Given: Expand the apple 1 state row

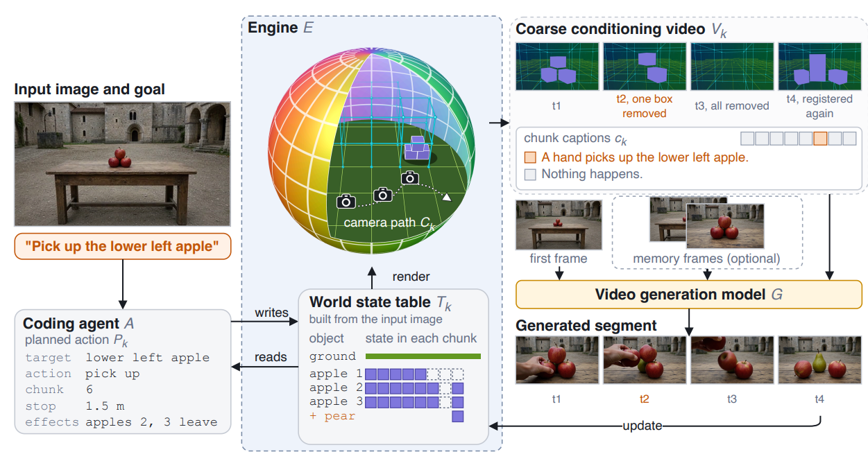Looking at the screenshot, I should pyautogui.click(x=386, y=374).
